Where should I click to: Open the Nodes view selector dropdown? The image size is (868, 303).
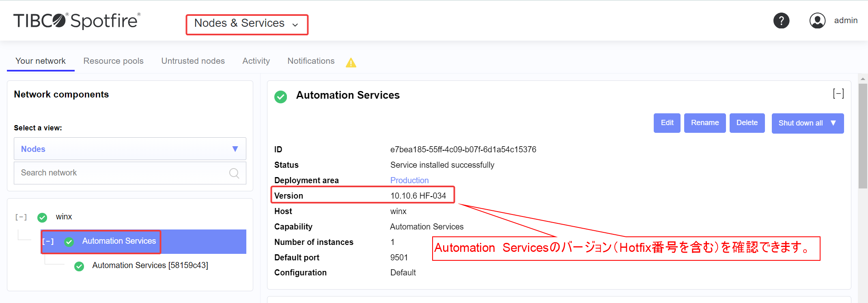(130, 149)
